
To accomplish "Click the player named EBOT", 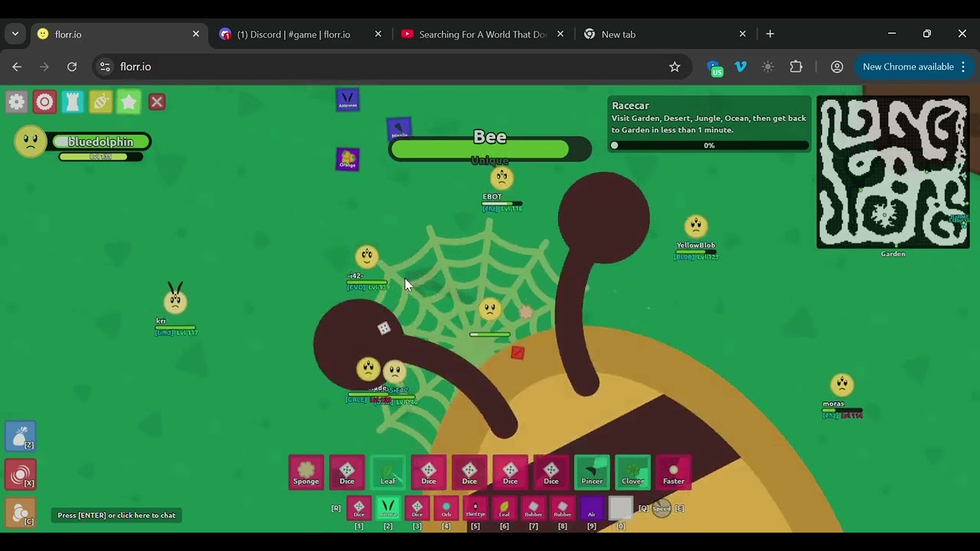I will 501,179.
